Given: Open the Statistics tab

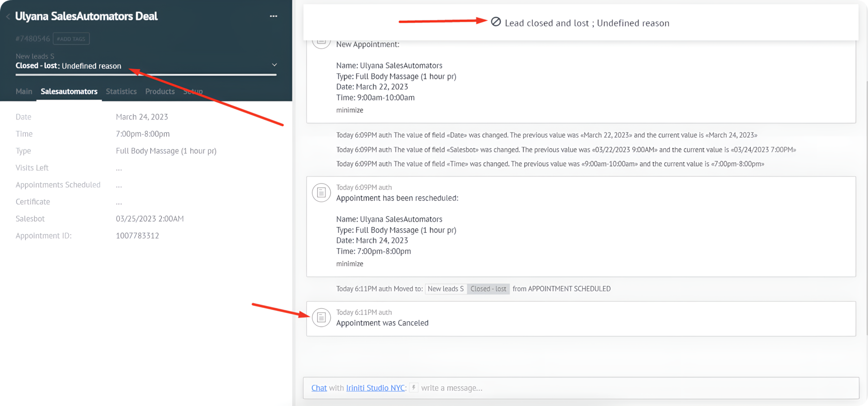Looking at the screenshot, I should [121, 92].
